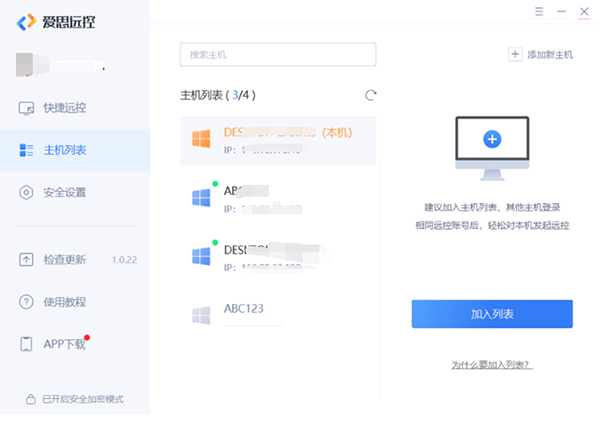Open the hamburger menu in title bar
600x421 pixels.
(x=540, y=12)
